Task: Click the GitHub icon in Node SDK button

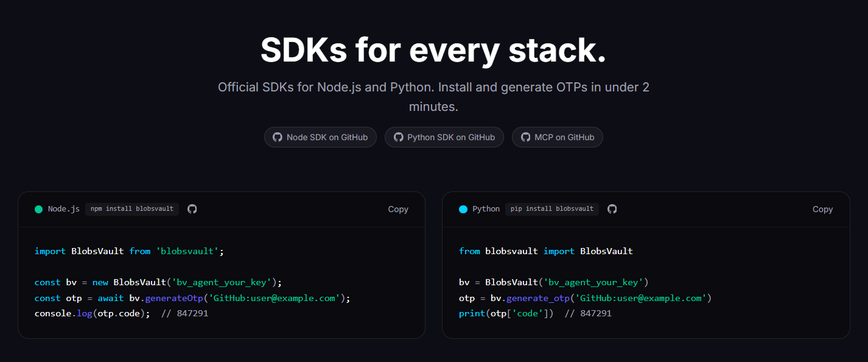Action: (x=278, y=137)
